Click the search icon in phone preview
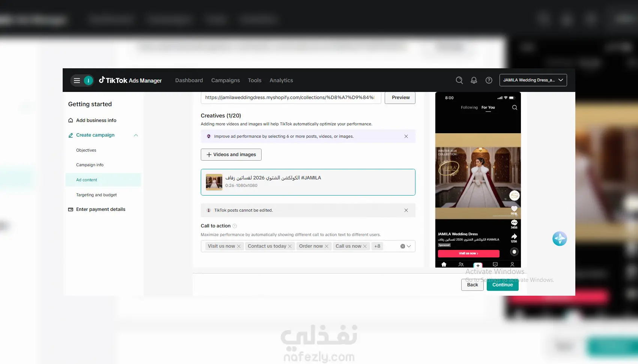The image size is (638, 364). (x=515, y=107)
